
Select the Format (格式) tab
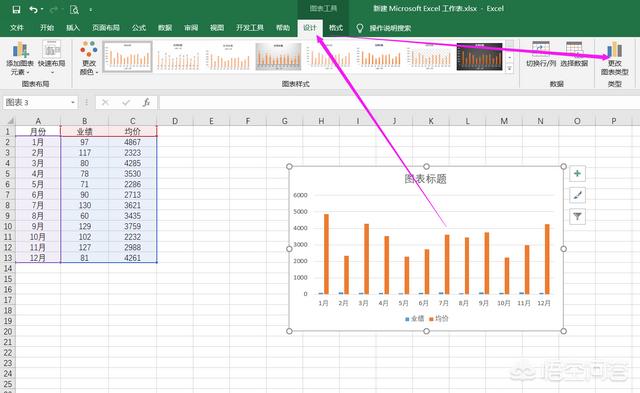pos(336,28)
